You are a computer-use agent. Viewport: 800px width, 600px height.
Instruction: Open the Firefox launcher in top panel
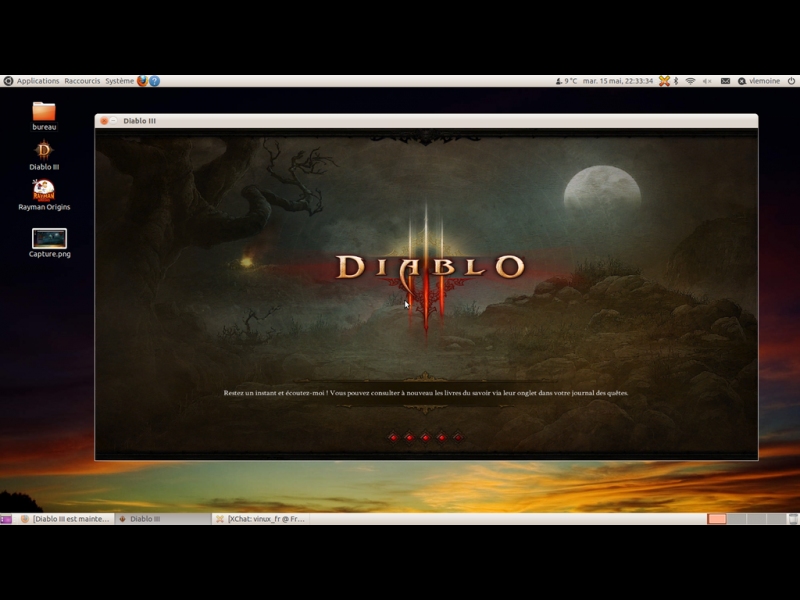pyautogui.click(x=142, y=81)
